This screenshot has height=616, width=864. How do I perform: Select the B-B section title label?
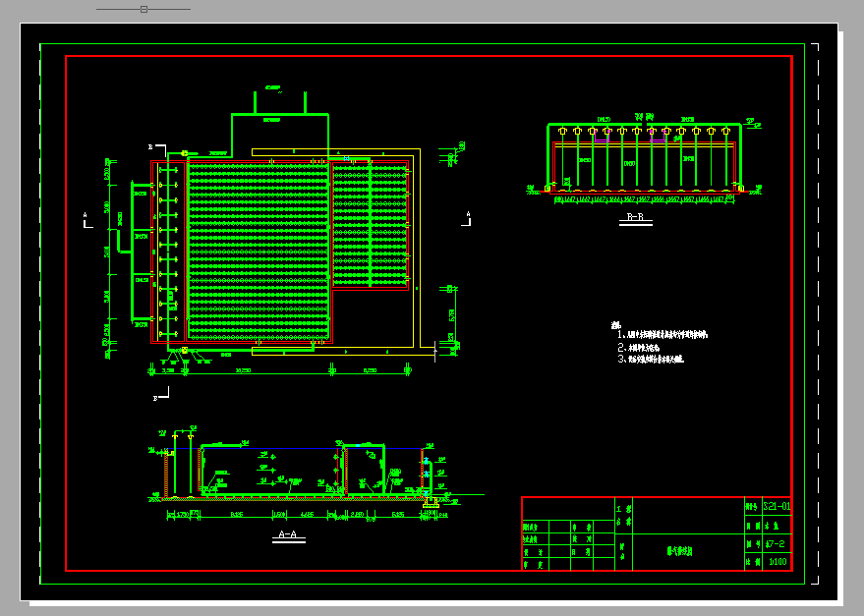point(635,218)
